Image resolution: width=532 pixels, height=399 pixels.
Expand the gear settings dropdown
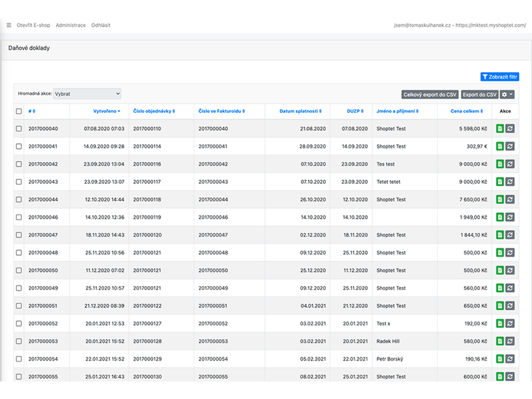pyautogui.click(x=507, y=95)
